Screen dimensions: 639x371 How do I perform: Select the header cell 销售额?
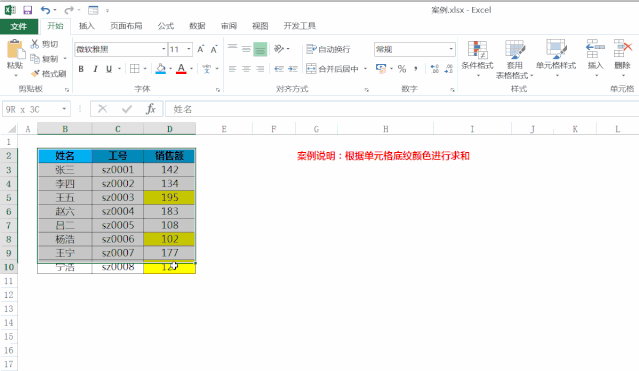coord(170,156)
